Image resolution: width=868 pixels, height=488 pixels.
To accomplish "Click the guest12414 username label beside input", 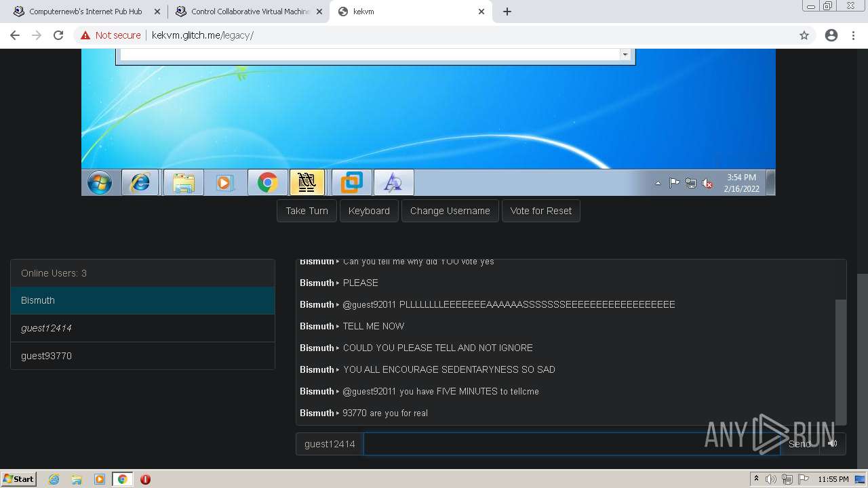I will [330, 444].
